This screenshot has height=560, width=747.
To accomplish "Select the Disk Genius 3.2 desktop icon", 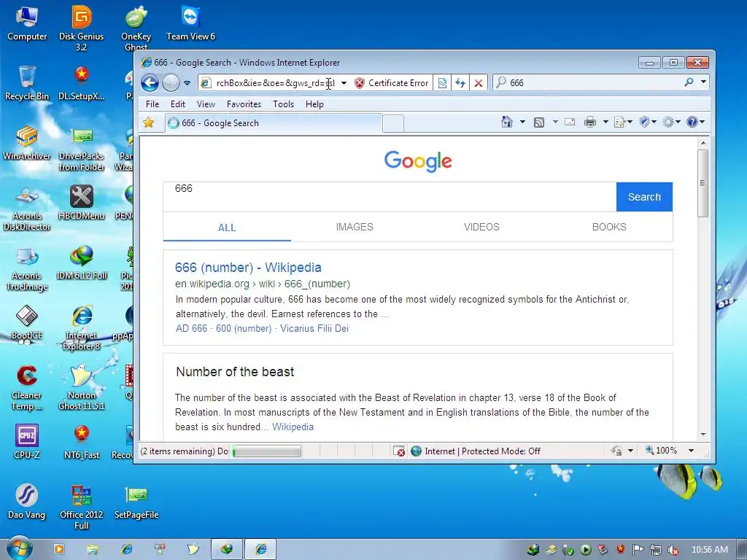I will click(x=82, y=28).
